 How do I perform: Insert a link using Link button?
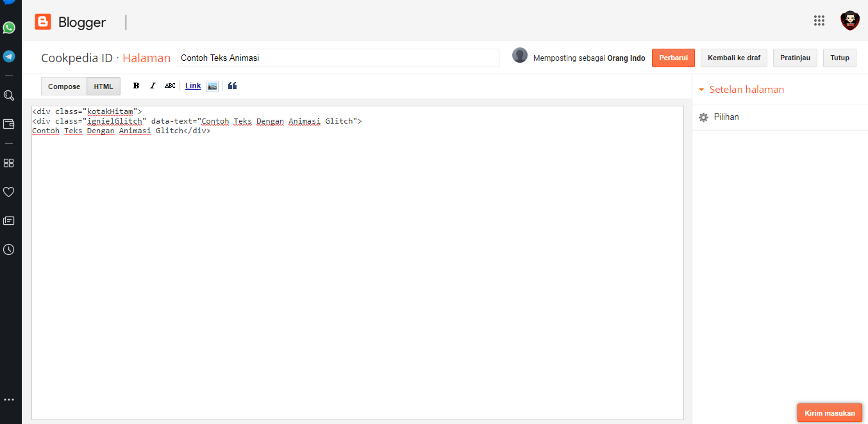point(193,86)
